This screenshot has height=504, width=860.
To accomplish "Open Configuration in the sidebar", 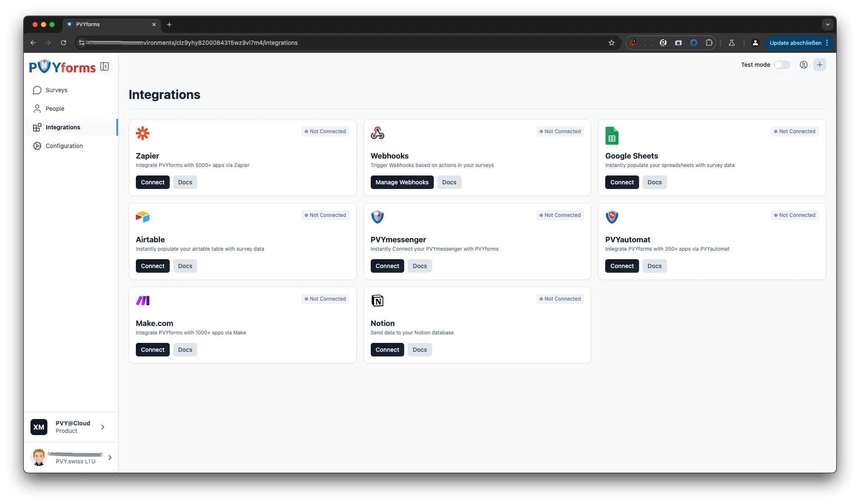I will (x=70, y=146).
